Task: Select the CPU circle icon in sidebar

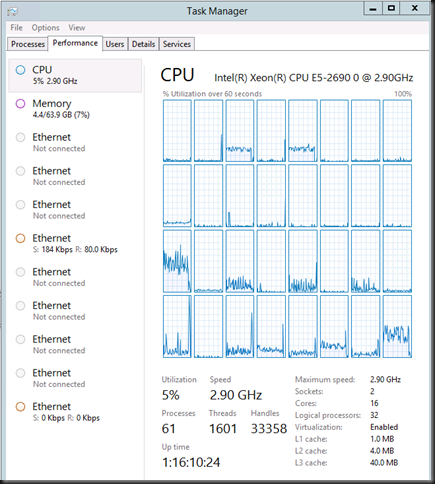Action: 20,70
